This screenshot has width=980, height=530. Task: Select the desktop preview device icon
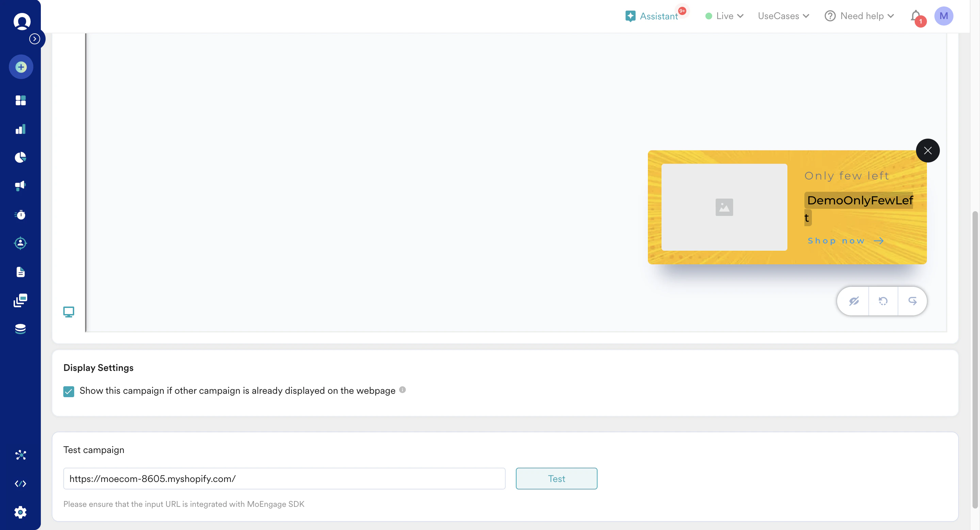pyautogui.click(x=68, y=312)
